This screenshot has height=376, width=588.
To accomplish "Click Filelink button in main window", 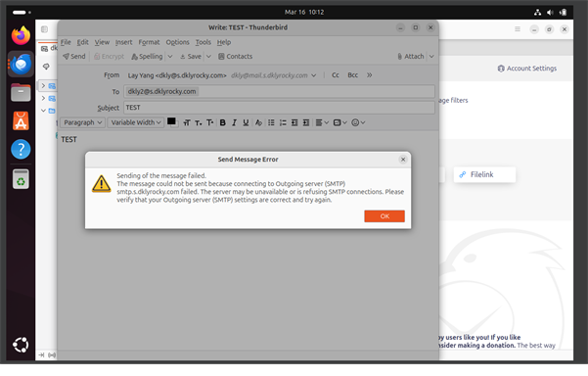I will click(484, 174).
